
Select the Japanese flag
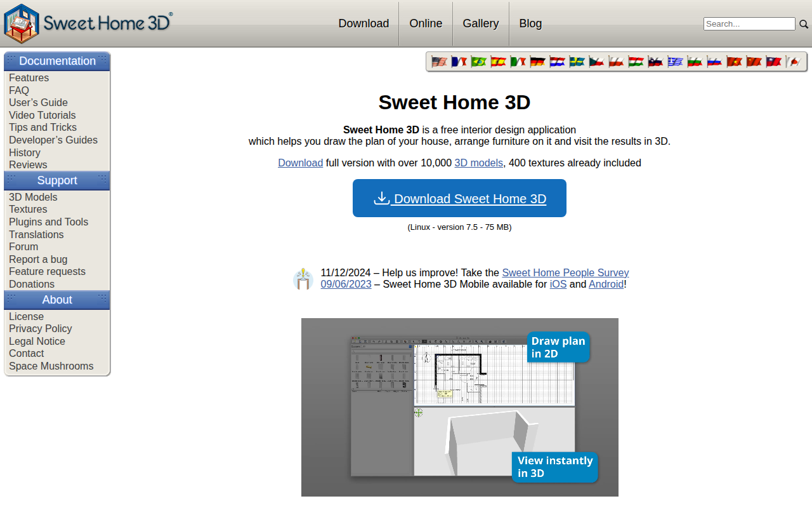pyautogui.click(x=793, y=62)
